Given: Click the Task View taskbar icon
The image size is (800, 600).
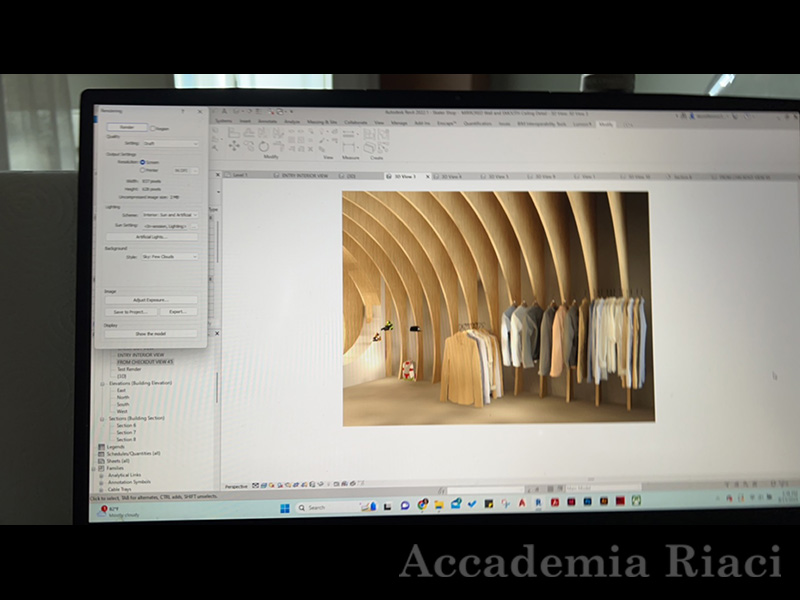Looking at the screenshot, I should point(387,506).
